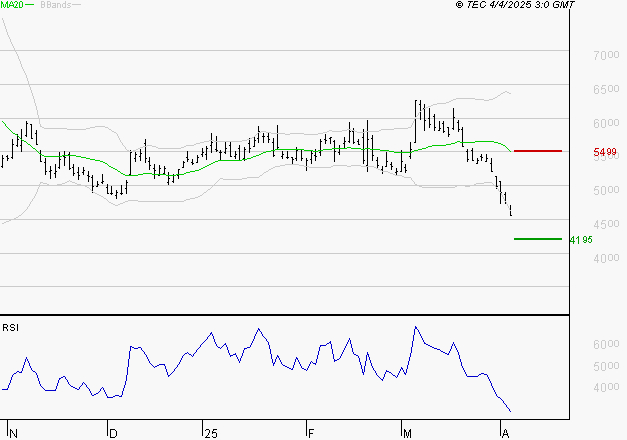Click the D month marker on time axis
627x440 pixels.
click(112, 433)
